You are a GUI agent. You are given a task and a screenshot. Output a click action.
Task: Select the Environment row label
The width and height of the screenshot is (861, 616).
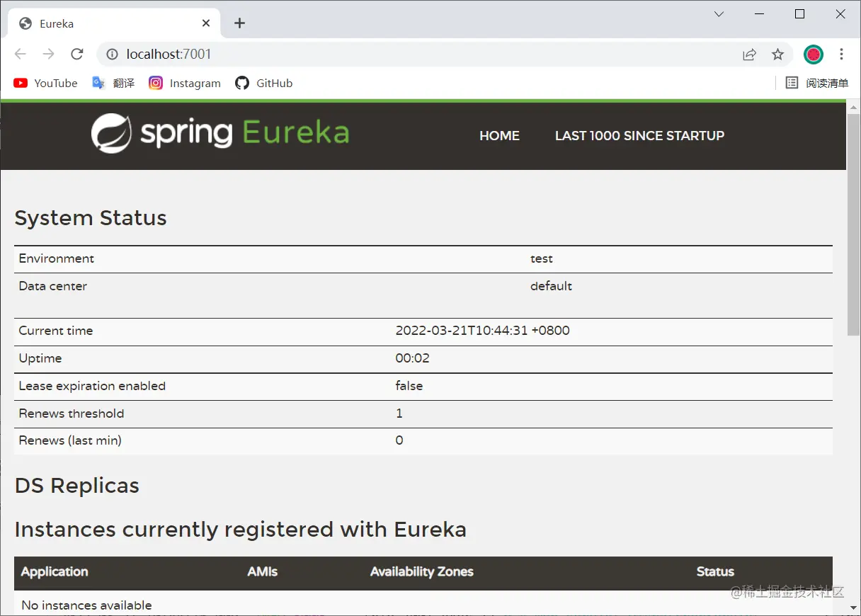[57, 258]
